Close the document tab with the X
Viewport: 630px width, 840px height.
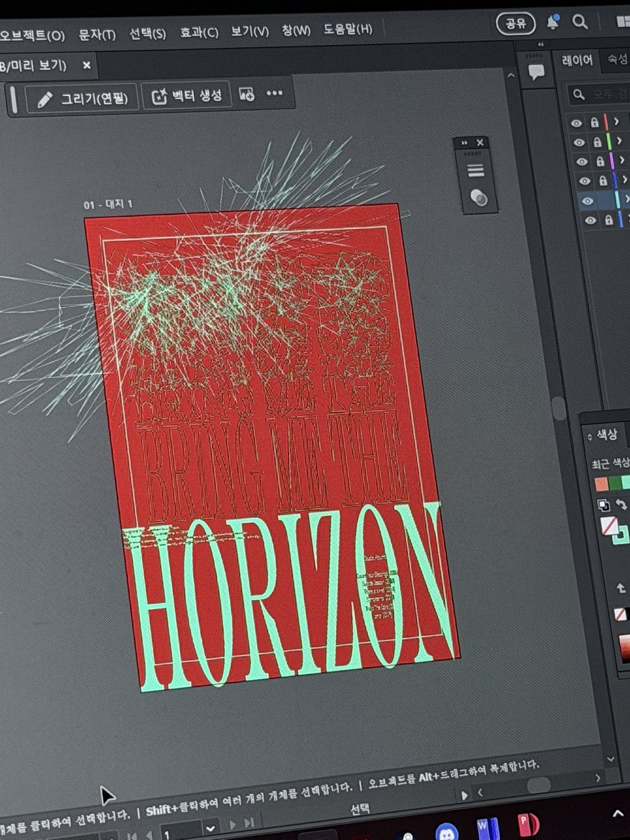click(87, 65)
